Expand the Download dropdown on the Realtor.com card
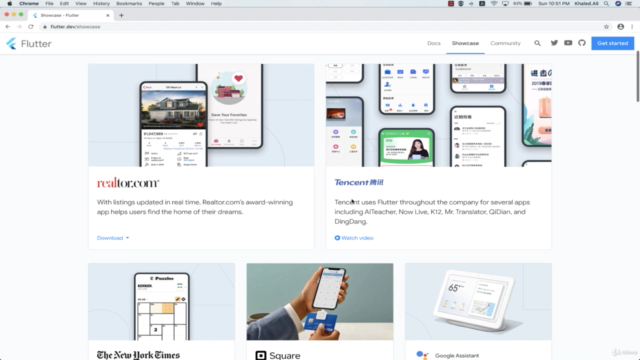Viewport: 640px width, 360px height. tap(113, 238)
